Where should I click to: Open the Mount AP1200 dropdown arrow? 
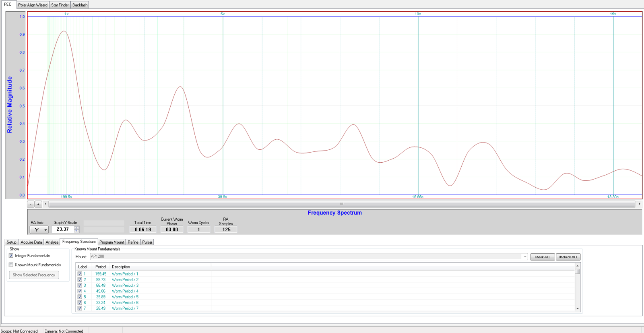coord(525,256)
